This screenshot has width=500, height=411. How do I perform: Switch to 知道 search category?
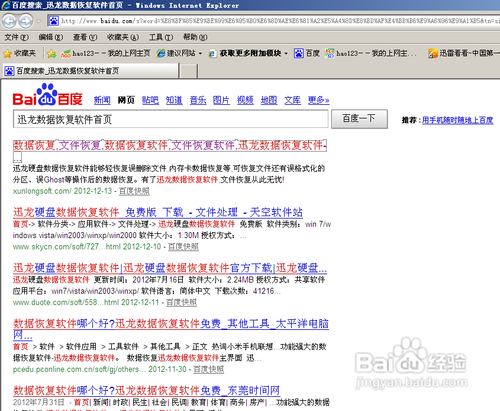click(x=174, y=100)
